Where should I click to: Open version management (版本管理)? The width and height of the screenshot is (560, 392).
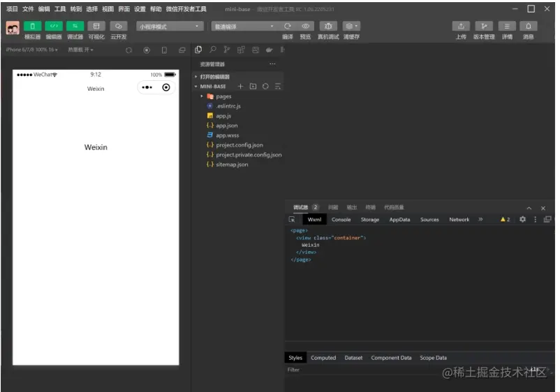click(x=484, y=26)
